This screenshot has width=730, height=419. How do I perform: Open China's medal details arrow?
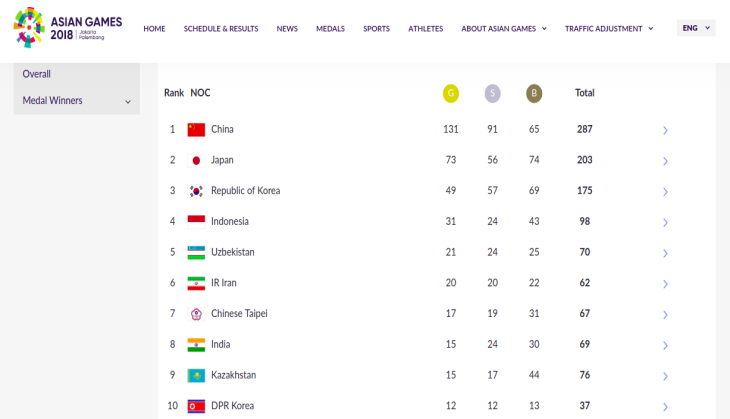pos(665,130)
